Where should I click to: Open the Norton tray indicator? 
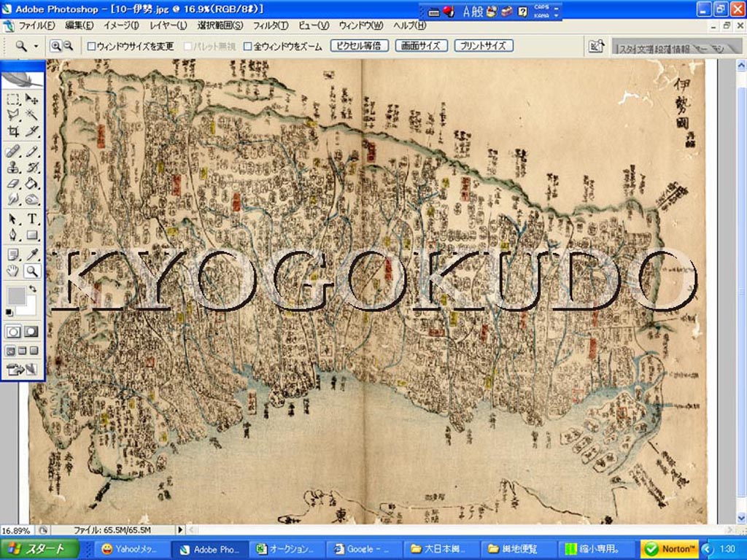coord(669,549)
